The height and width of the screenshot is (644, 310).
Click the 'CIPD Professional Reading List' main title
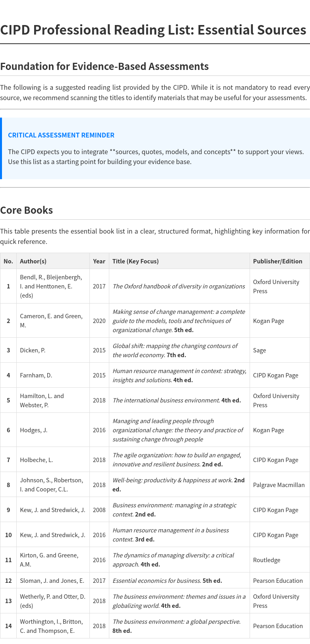pyautogui.click(x=153, y=30)
